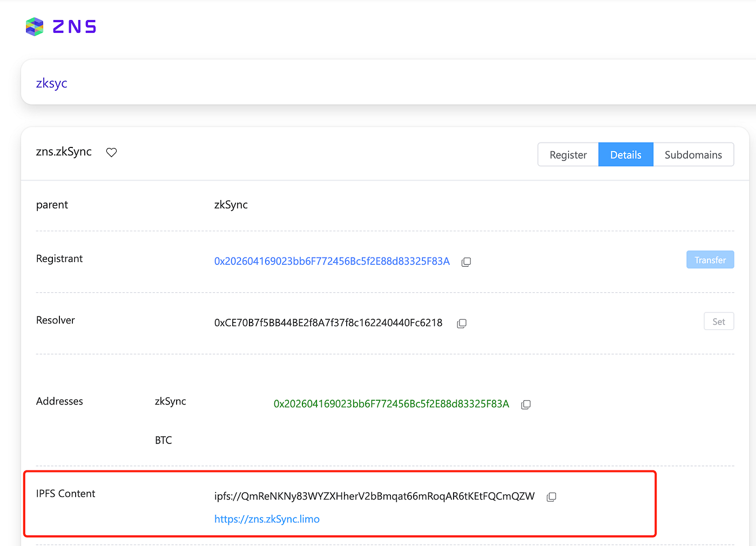Screen dimensions: 756x546
Task: Click the ipfs:// content hash text
Action: (374, 496)
